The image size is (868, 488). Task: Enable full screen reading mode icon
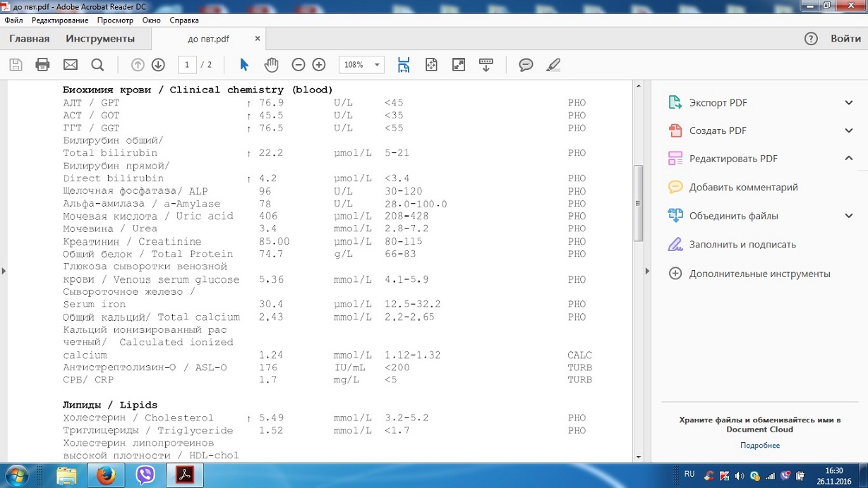tap(459, 65)
